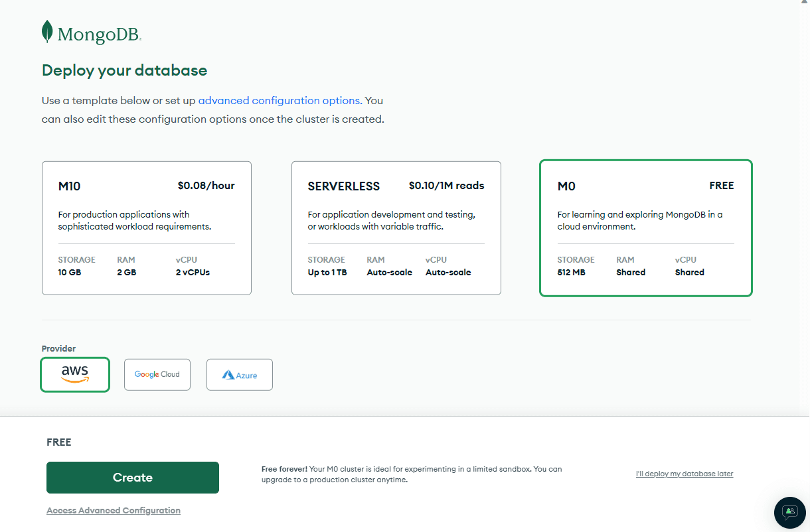This screenshot has height=532, width=810.
Task: Click the MongoDB leaf logo
Action: pyautogui.click(x=47, y=32)
